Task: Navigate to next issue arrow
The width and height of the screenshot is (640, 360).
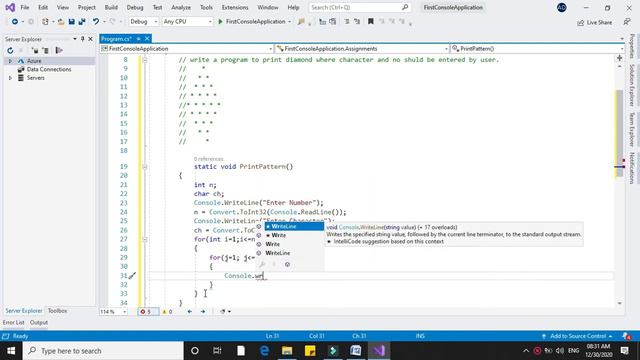Action: coord(203,311)
